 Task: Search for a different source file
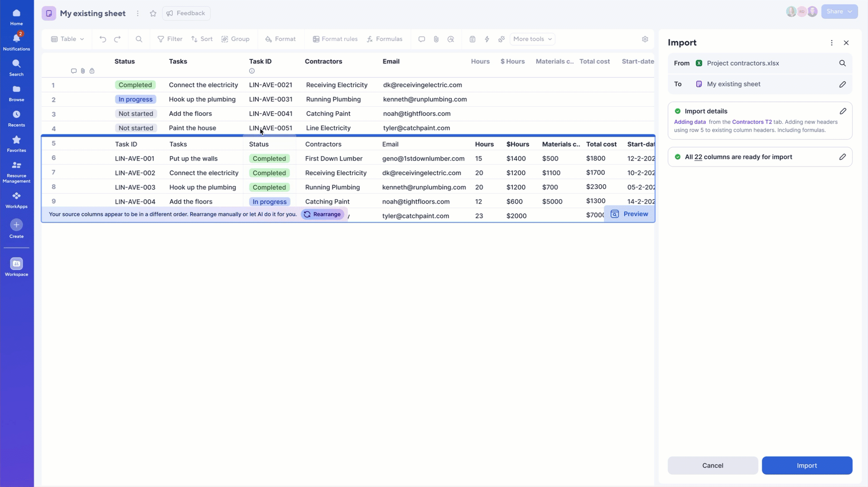842,63
